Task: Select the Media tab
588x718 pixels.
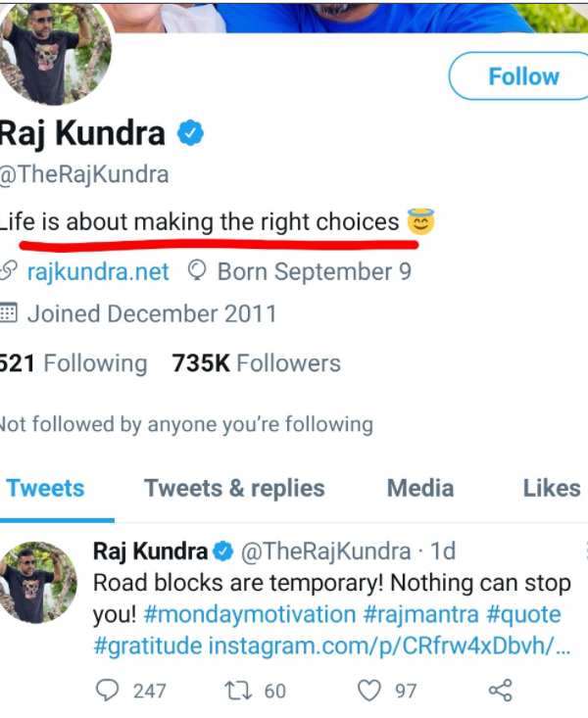Action: tap(421, 488)
